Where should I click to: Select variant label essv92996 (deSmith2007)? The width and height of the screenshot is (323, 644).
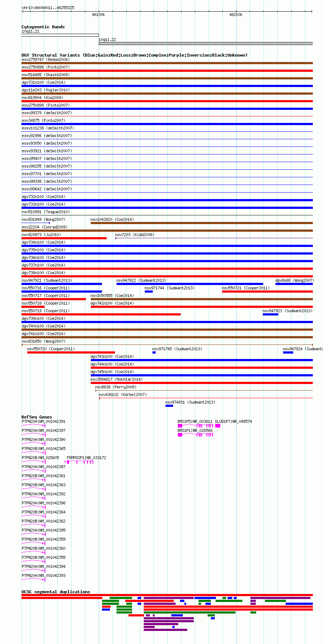pyautogui.click(x=47, y=136)
